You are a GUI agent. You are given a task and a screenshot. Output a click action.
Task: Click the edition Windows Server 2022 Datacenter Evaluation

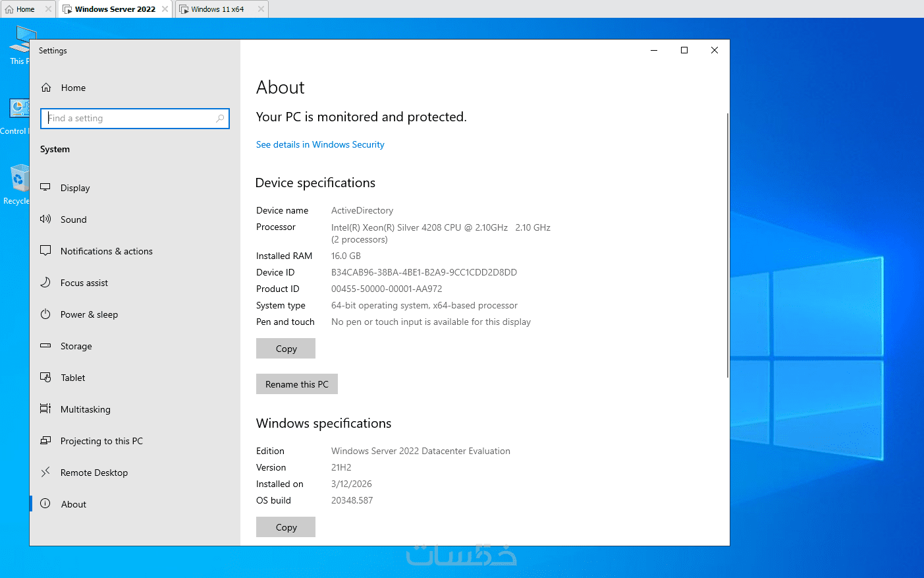pyautogui.click(x=421, y=451)
